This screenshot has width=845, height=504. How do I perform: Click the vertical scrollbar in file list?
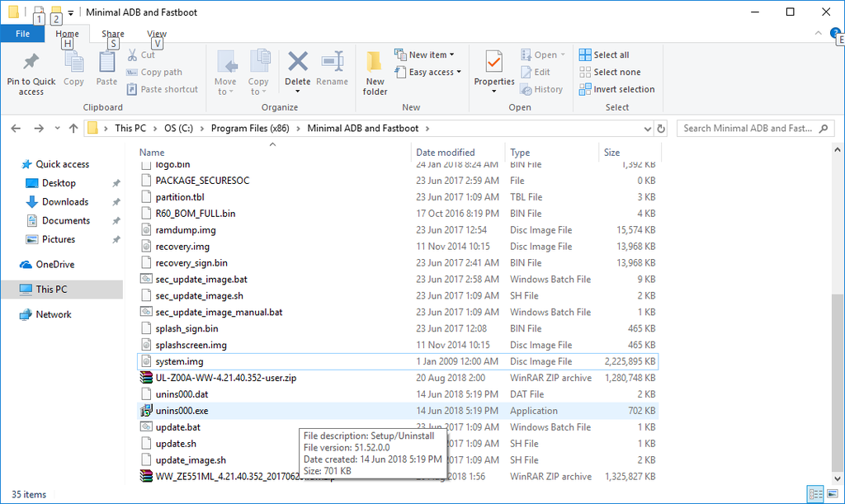837,330
